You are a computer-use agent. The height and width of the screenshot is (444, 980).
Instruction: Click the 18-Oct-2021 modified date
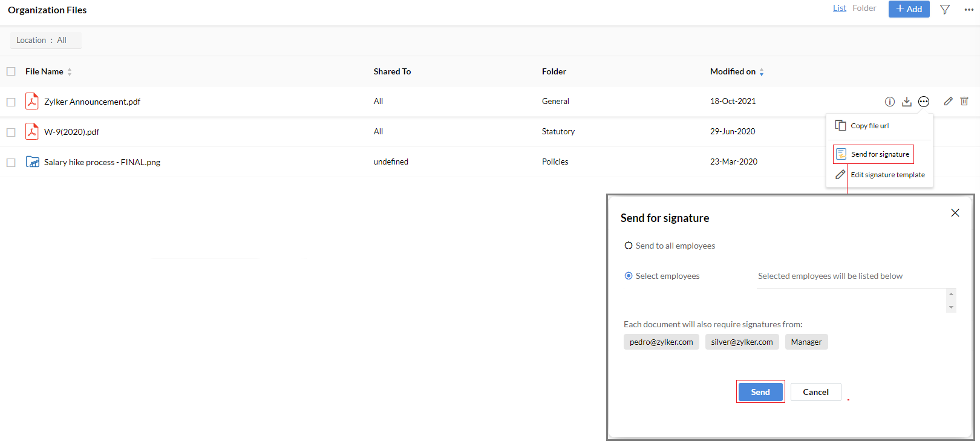point(733,101)
